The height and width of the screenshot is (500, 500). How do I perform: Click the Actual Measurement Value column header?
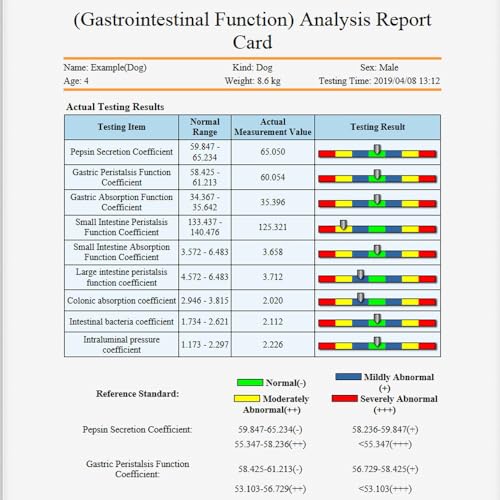pyautogui.click(x=273, y=127)
